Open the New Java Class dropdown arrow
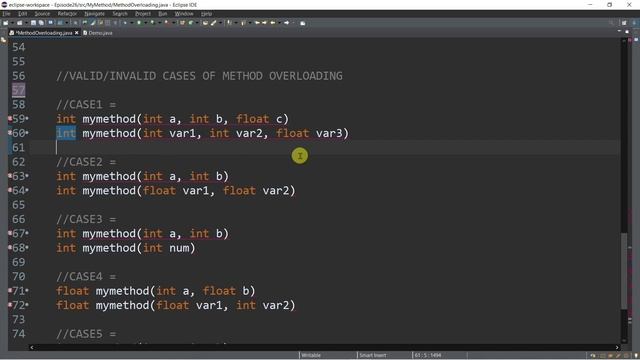This screenshot has width=640, height=360. pos(197,23)
